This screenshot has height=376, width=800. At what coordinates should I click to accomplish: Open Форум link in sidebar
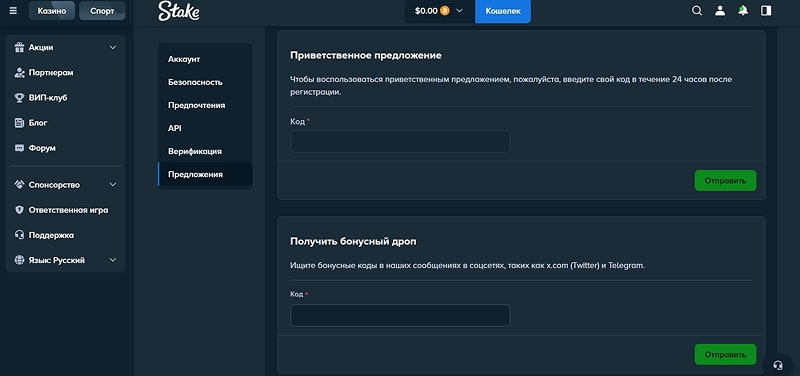[42, 148]
